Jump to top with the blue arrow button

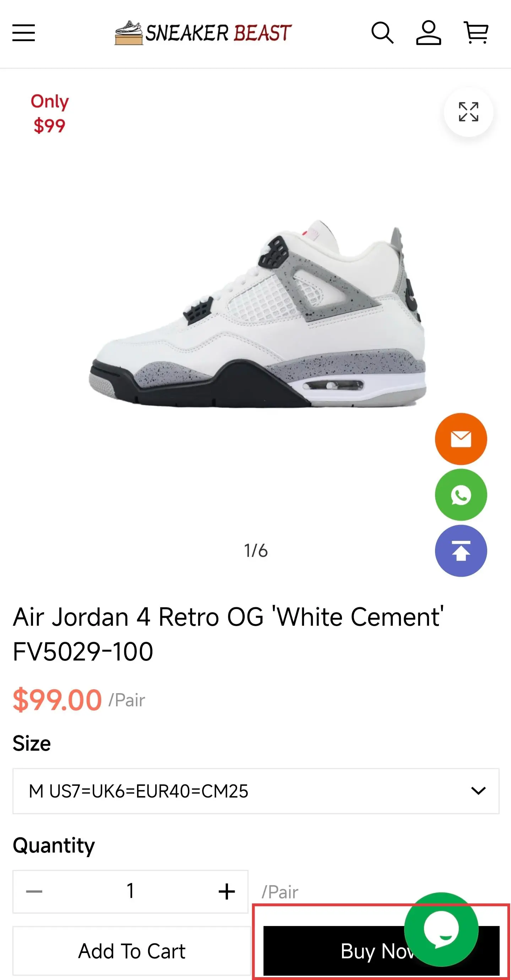461,551
